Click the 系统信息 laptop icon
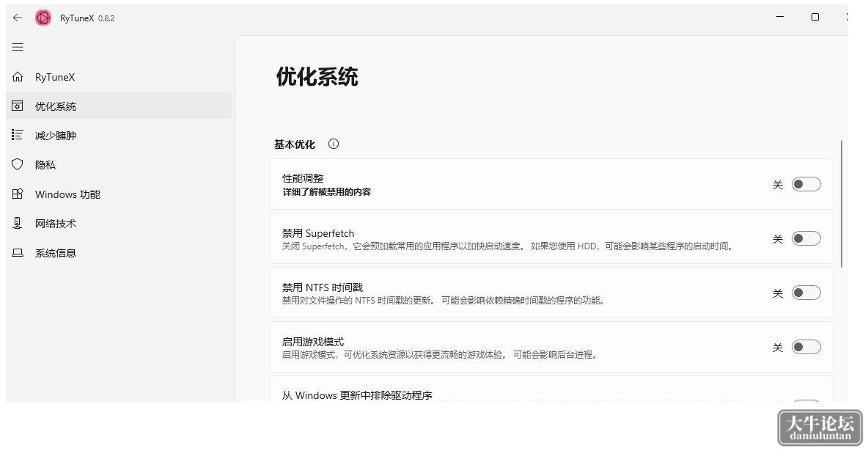The height and width of the screenshot is (451, 868). (x=18, y=253)
